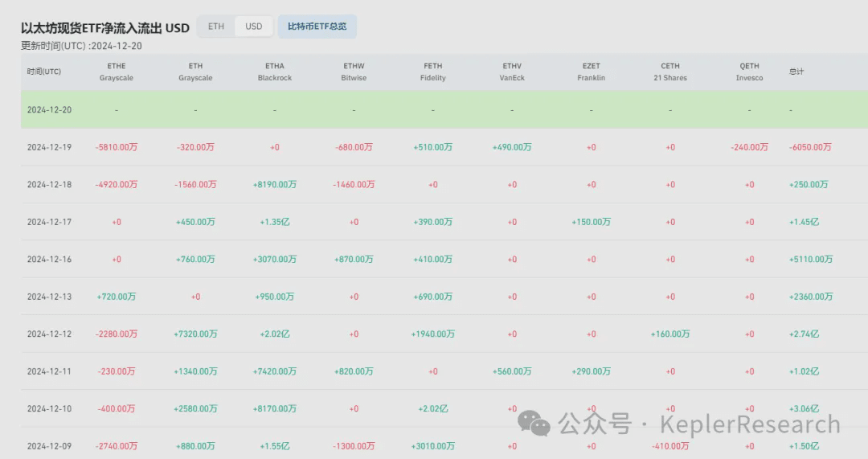Click the -240.00万 Invesco value

750,147
